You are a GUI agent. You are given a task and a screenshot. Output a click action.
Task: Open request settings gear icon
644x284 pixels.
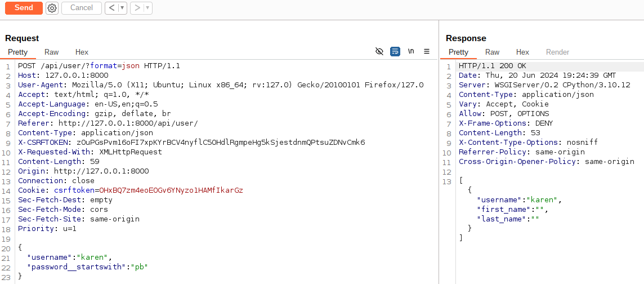click(52, 8)
